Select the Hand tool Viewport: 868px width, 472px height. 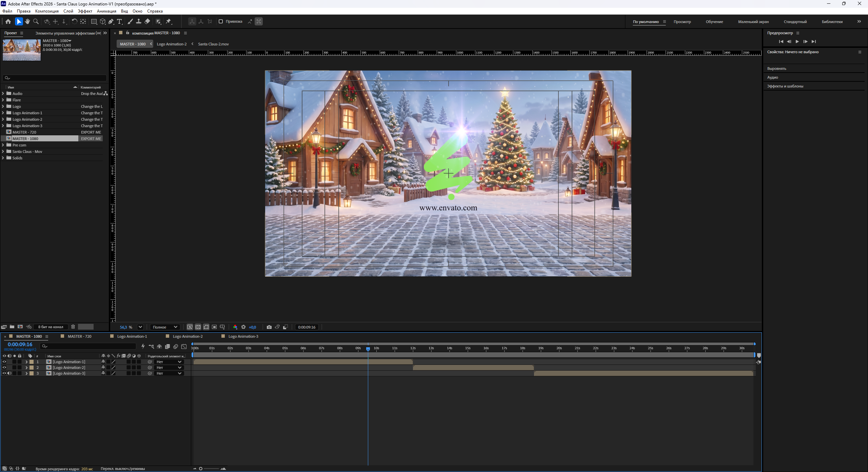(x=27, y=21)
